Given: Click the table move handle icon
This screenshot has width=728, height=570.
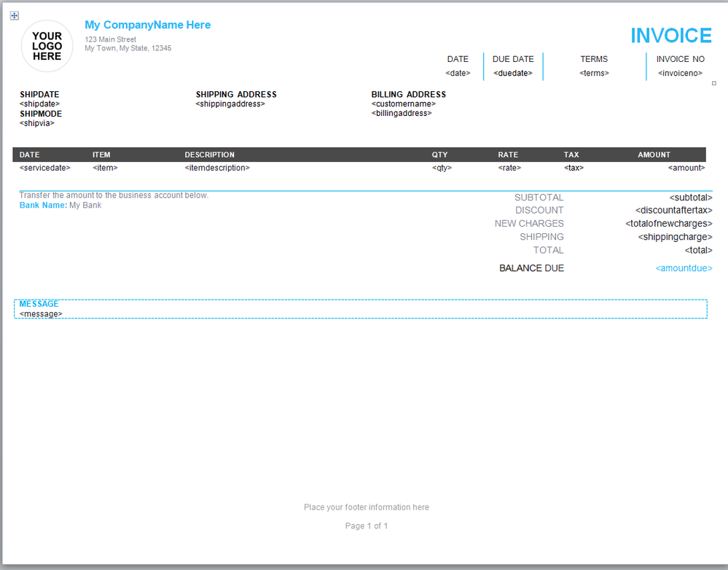Looking at the screenshot, I should point(15,16).
